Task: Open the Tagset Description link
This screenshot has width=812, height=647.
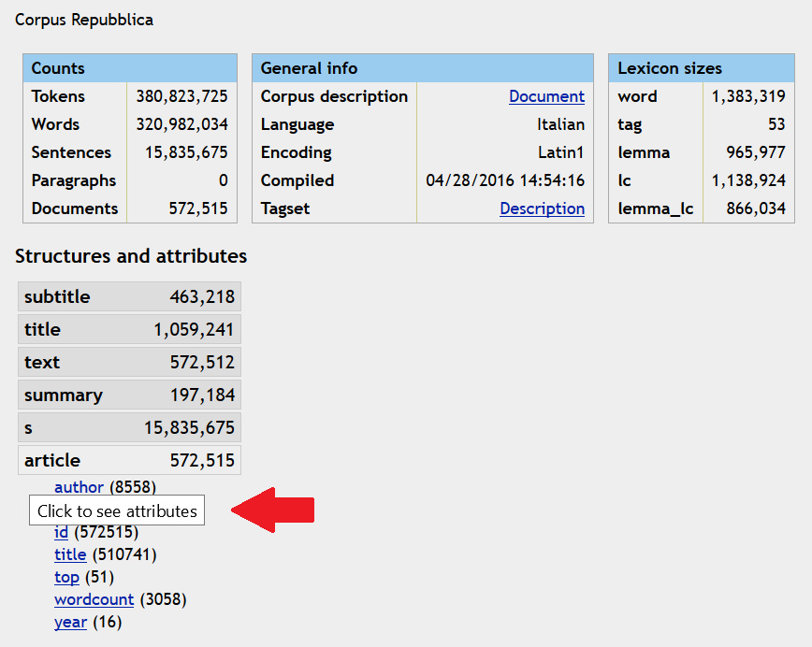Action: coord(543,208)
